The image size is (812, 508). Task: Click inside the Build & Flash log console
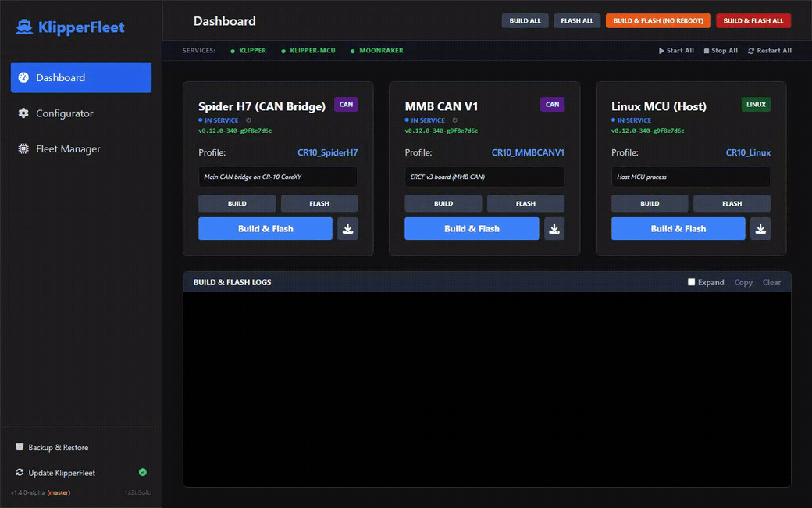click(486, 389)
